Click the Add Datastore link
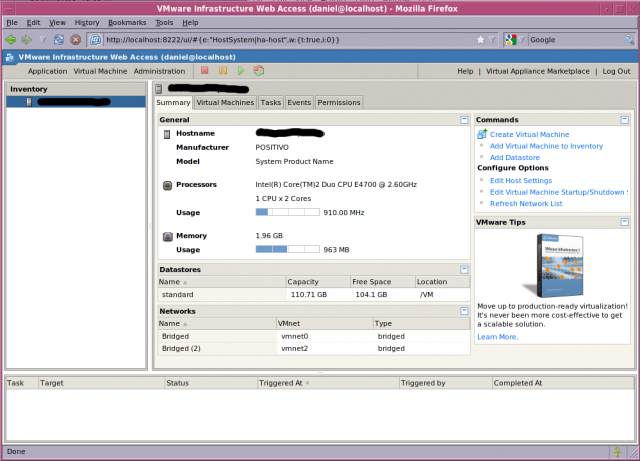This screenshot has height=461, width=640. point(515,157)
